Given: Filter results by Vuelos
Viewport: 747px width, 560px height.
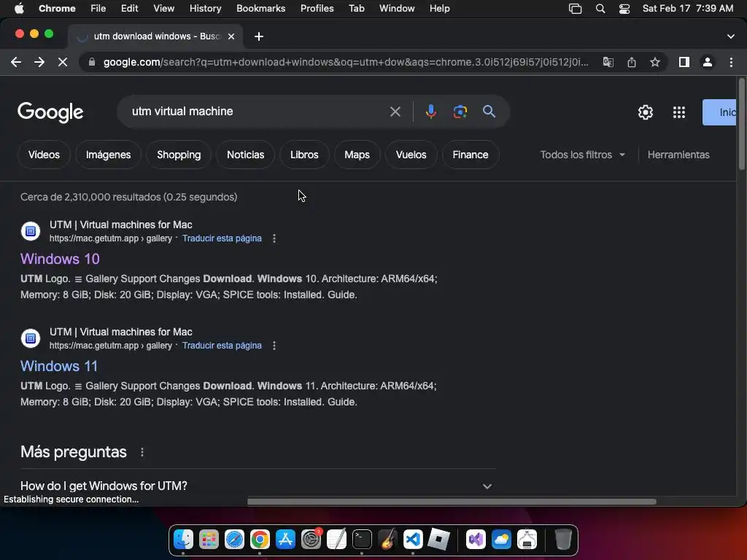Looking at the screenshot, I should coord(411,155).
